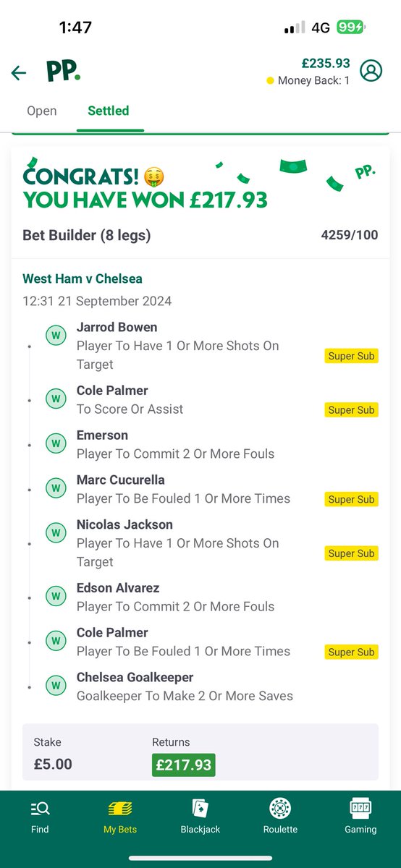Select the Settled tab
Image resolution: width=401 pixels, height=868 pixels.
pyautogui.click(x=109, y=111)
